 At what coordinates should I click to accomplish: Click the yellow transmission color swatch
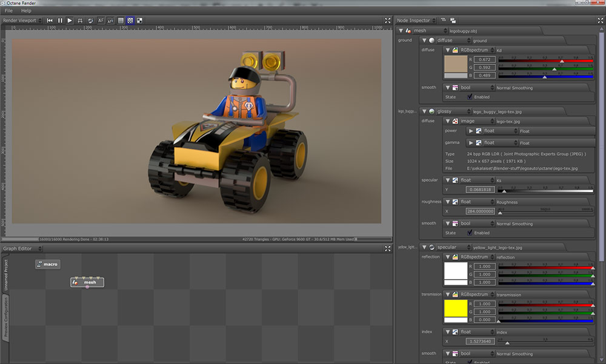[x=456, y=308]
